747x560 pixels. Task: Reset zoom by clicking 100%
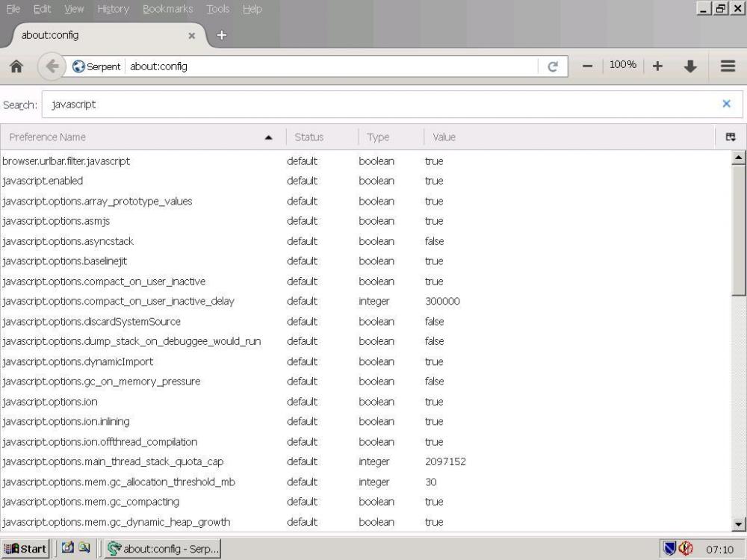(x=622, y=65)
